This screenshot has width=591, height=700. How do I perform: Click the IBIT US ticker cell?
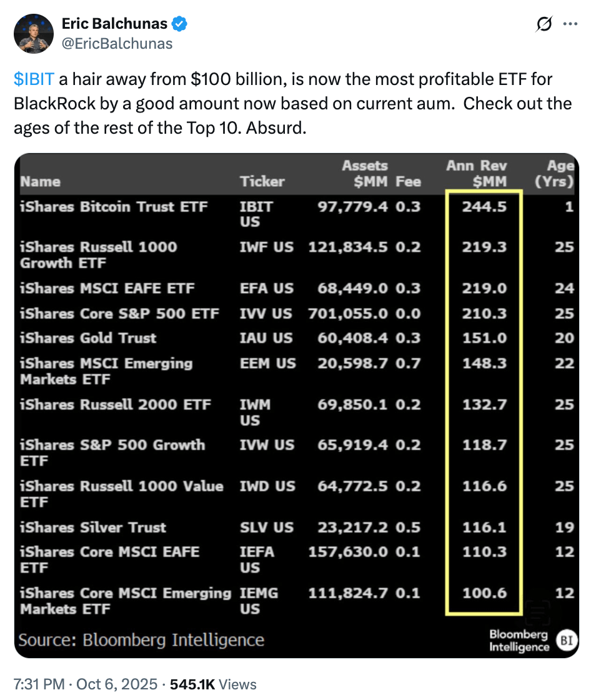(x=256, y=214)
